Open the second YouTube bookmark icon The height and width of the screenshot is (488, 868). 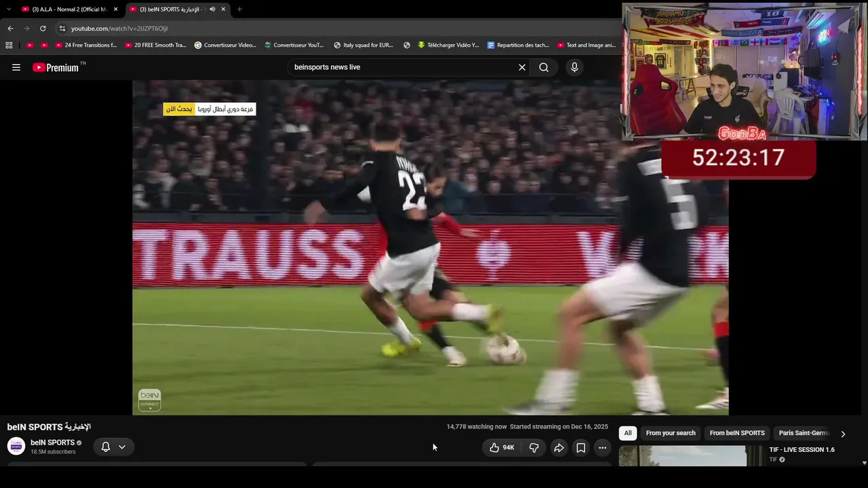pyautogui.click(x=44, y=45)
